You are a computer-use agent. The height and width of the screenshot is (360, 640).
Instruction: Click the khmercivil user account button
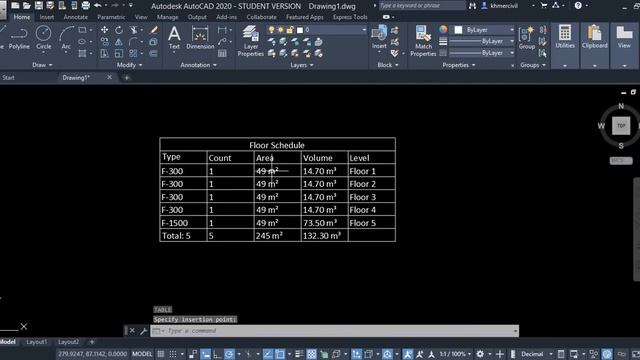[500, 6]
